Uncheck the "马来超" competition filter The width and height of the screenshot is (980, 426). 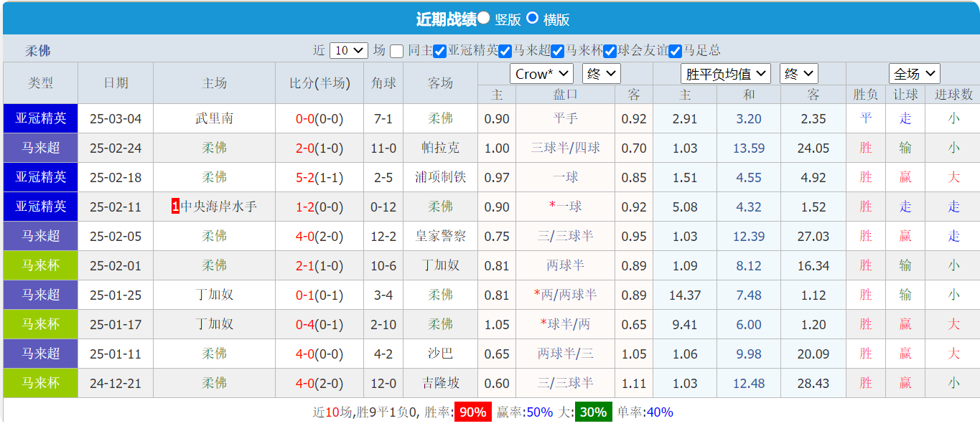click(x=505, y=49)
